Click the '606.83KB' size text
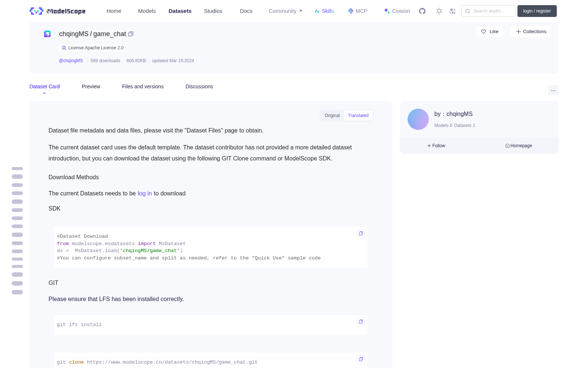588x368 pixels. tap(136, 61)
